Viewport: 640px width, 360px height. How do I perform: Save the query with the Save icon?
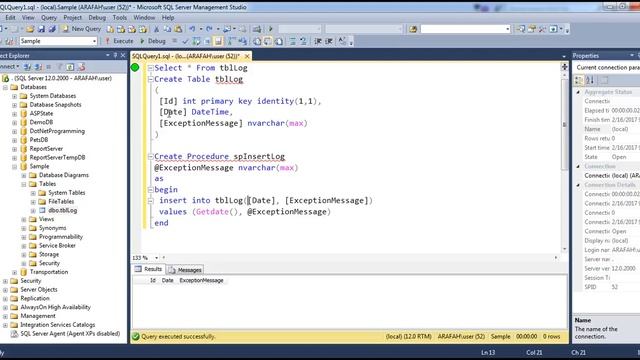coord(41,29)
